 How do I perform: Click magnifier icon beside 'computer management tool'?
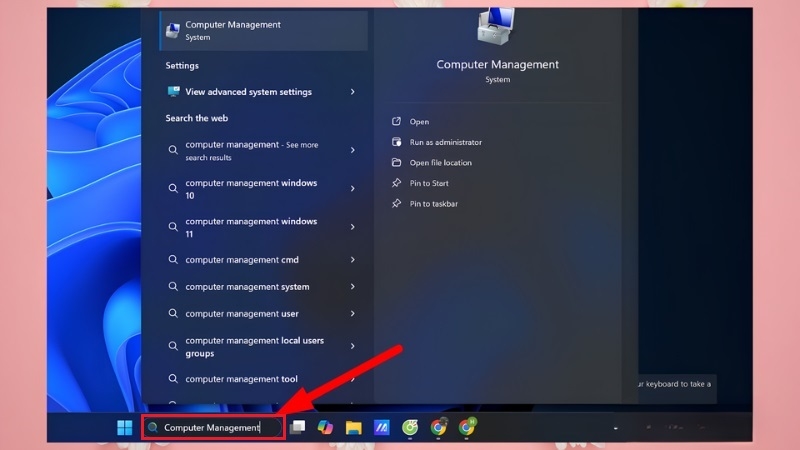[x=173, y=379]
